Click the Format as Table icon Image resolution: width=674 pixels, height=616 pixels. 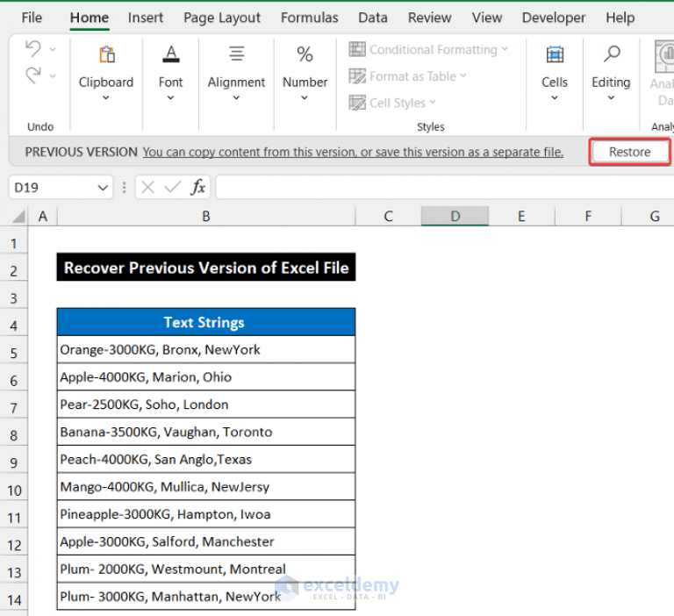coord(357,76)
